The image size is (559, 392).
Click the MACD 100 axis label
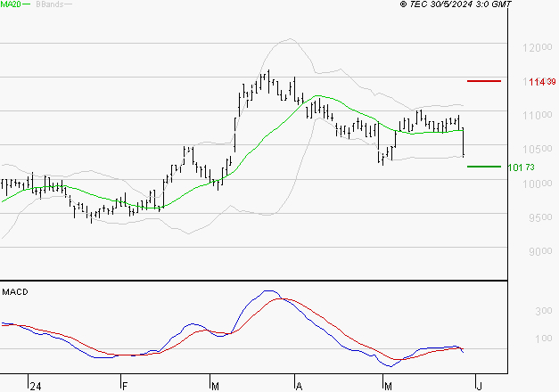pos(544,339)
